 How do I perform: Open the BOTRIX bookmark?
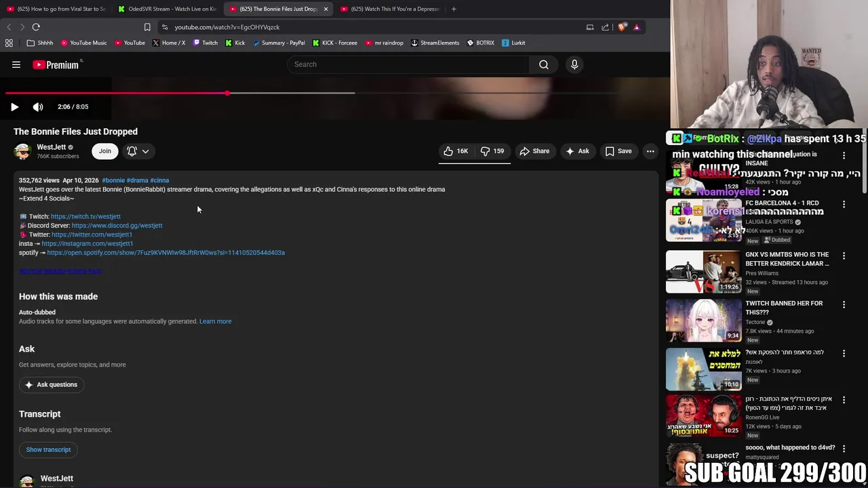[x=480, y=43]
